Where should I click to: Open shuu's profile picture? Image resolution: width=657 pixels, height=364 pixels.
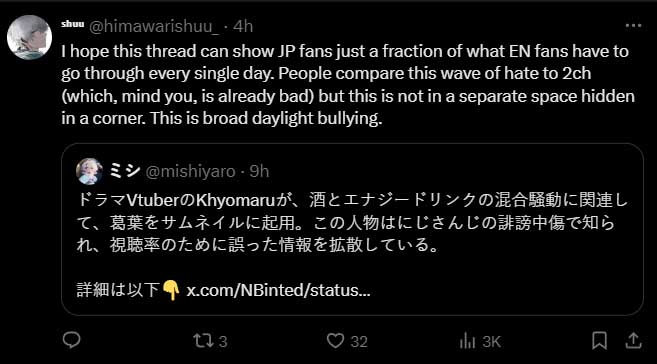(29, 37)
